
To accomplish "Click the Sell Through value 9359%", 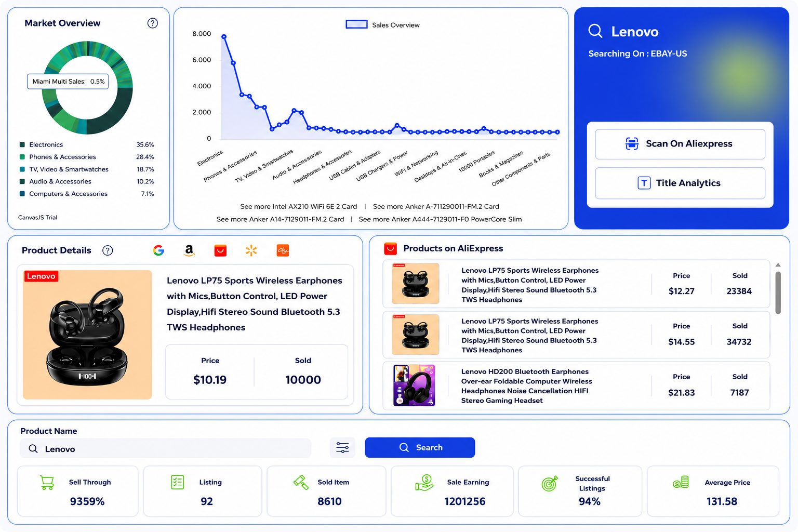I will pyautogui.click(x=87, y=501).
